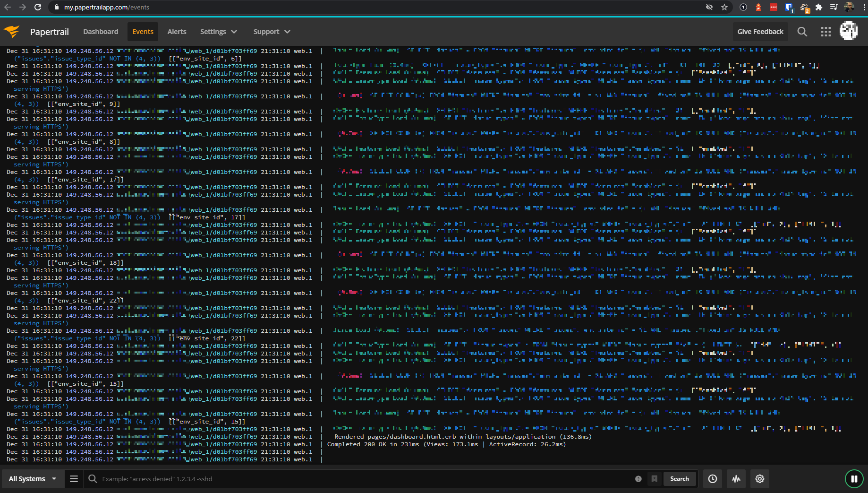Click the log text '[["env_site_id", 18]]'
The width and height of the screenshot is (868, 493).
pyautogui.click(x=86, y=263)
